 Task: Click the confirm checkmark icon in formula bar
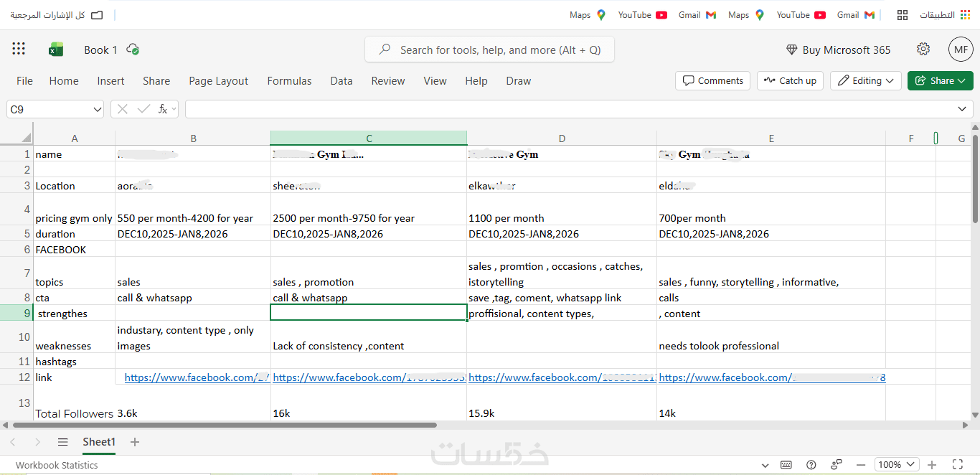143,109
